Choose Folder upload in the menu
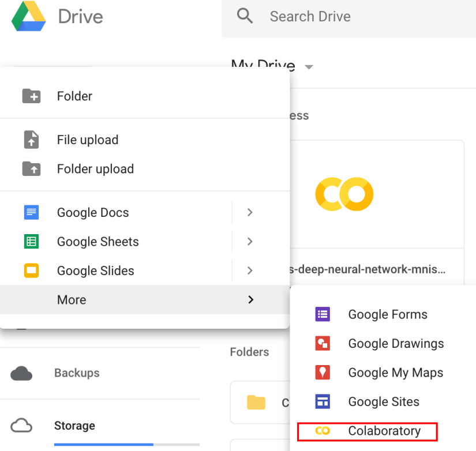Screen dimensions: 476x451 tap(95, 169)
